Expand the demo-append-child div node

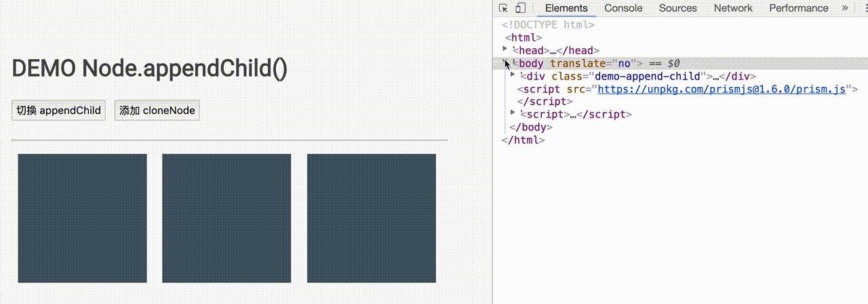(513, 75)
